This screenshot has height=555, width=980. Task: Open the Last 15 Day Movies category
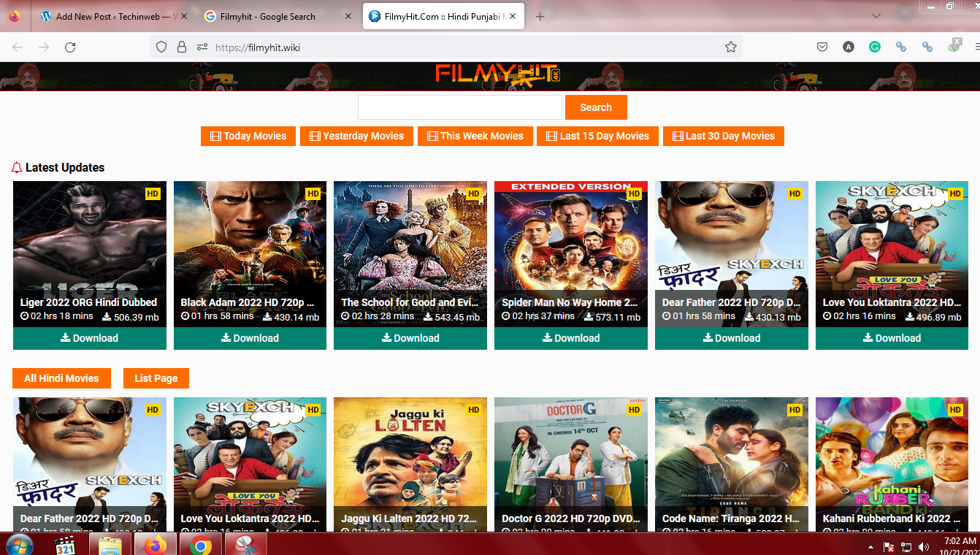(x=597, y=136)
